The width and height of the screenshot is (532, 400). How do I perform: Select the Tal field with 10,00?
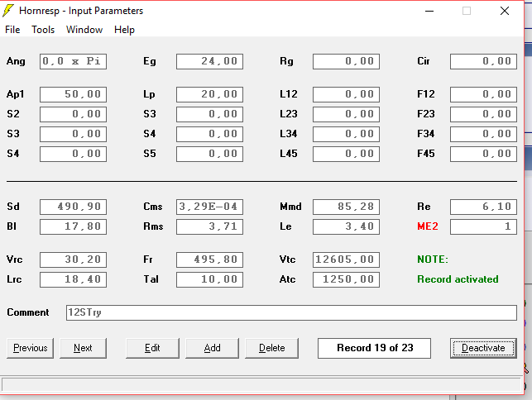pos(209,279)
